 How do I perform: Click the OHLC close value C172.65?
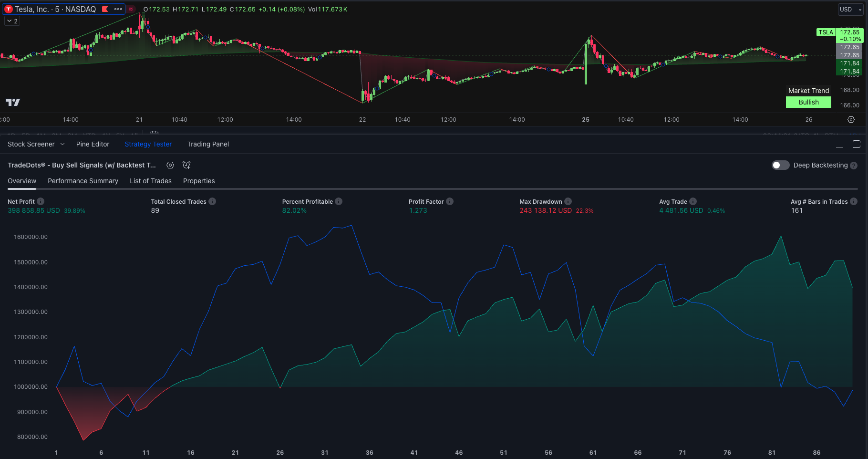(x=242, y=9)
